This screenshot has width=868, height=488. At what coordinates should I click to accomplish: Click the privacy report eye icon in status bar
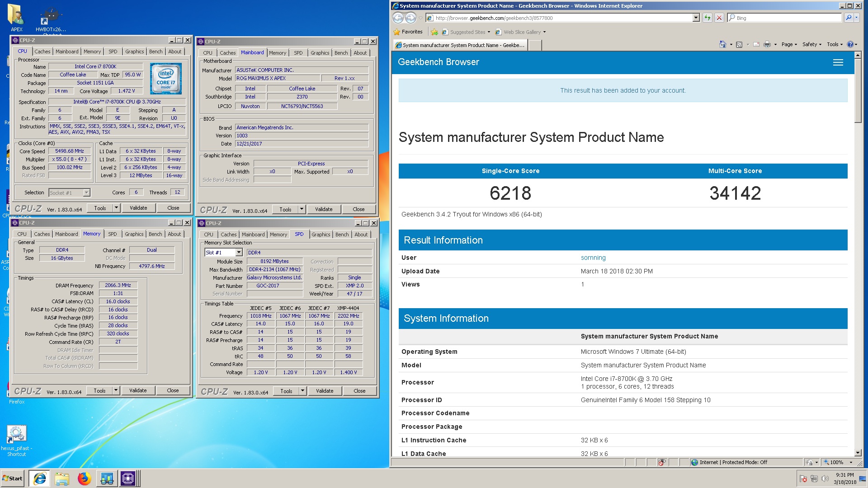click(662, 462)
